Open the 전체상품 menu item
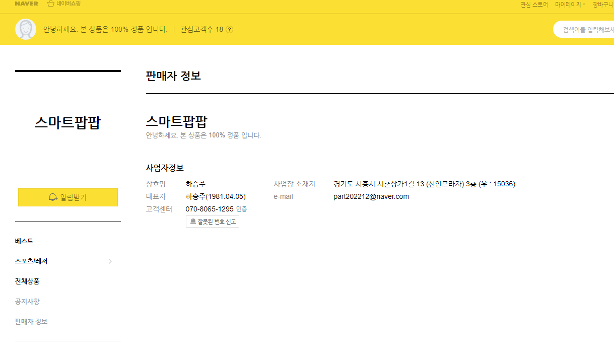 (x=27, y=281)
